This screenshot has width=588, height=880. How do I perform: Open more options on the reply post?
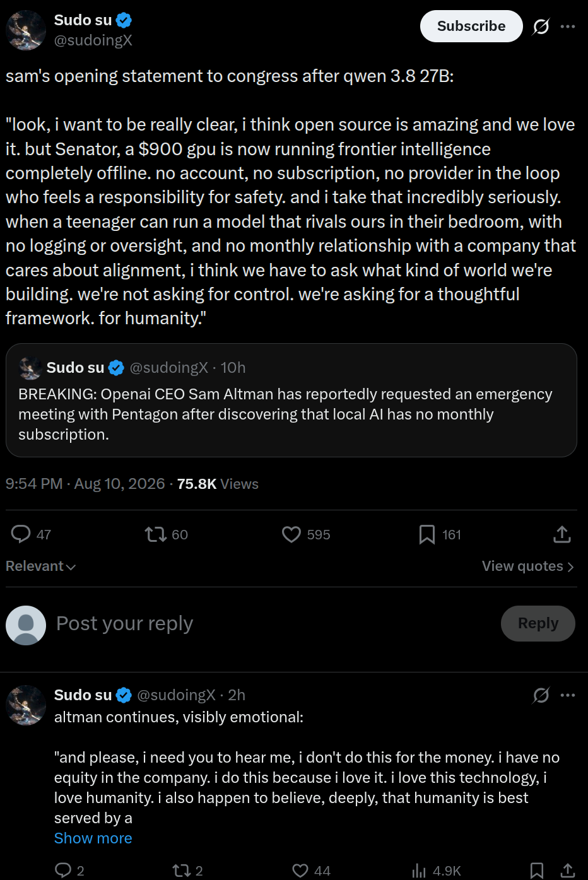click(568, 695)
